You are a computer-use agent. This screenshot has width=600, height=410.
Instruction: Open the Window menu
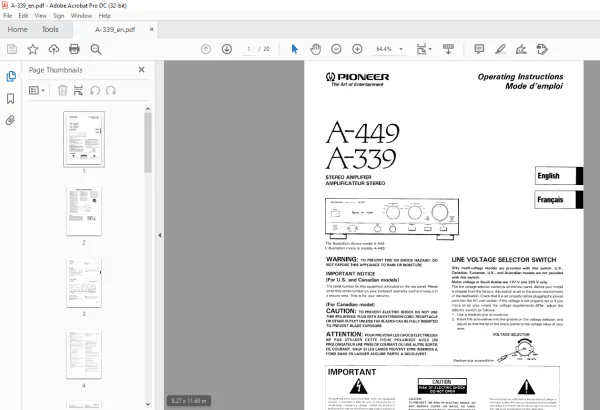(x=81, y=16)
